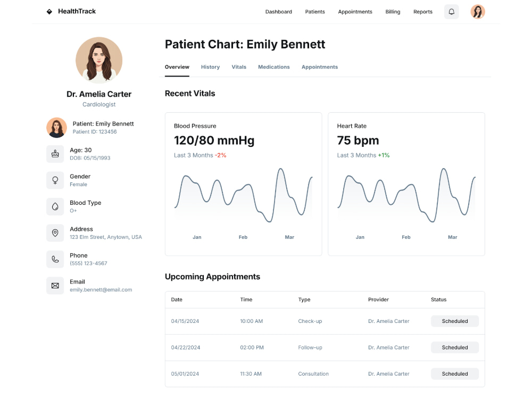
Task: Click the Address location pin icon
Action: 55,233
